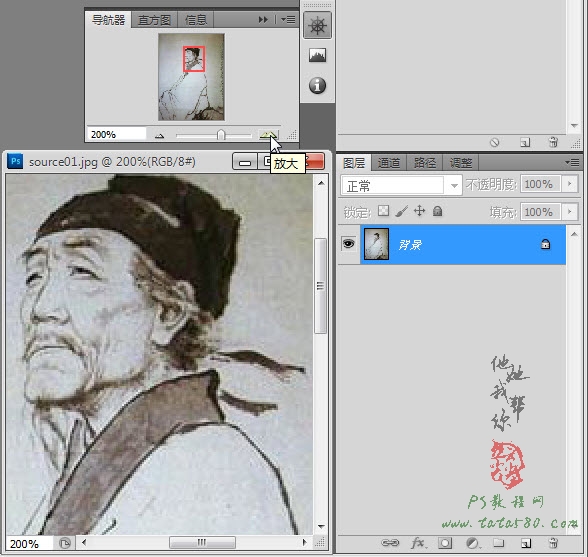Delete layer with layers panel trash icon
This screenshot has height=557, width=588.
(553, 542)
